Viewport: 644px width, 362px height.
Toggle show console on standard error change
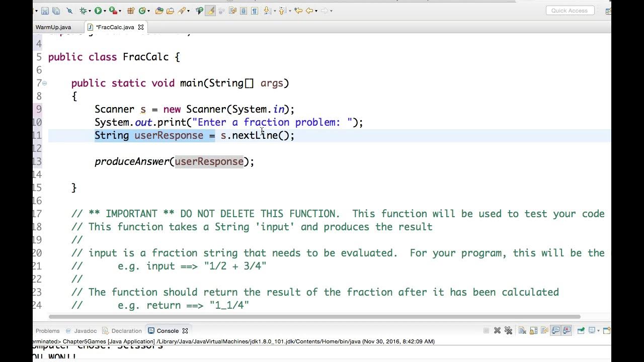(567, 330)
